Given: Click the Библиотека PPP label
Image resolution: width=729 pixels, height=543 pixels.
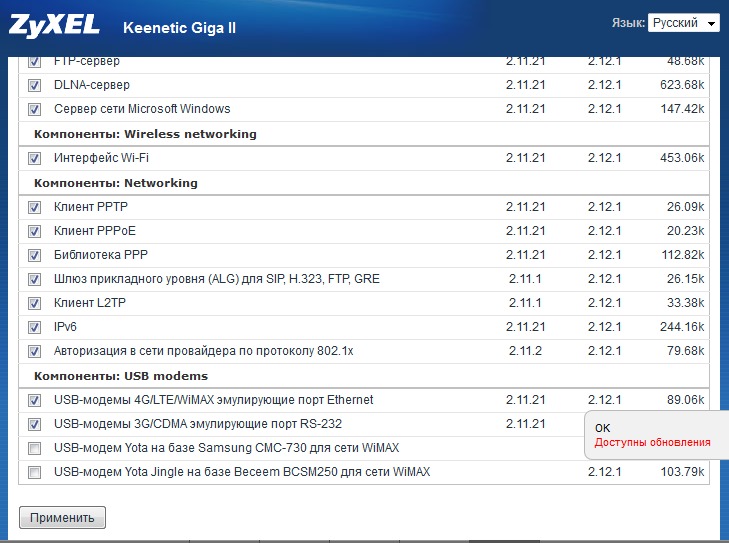Looking at the screenshot, I should pyautogui.click(x=100, y=255).
